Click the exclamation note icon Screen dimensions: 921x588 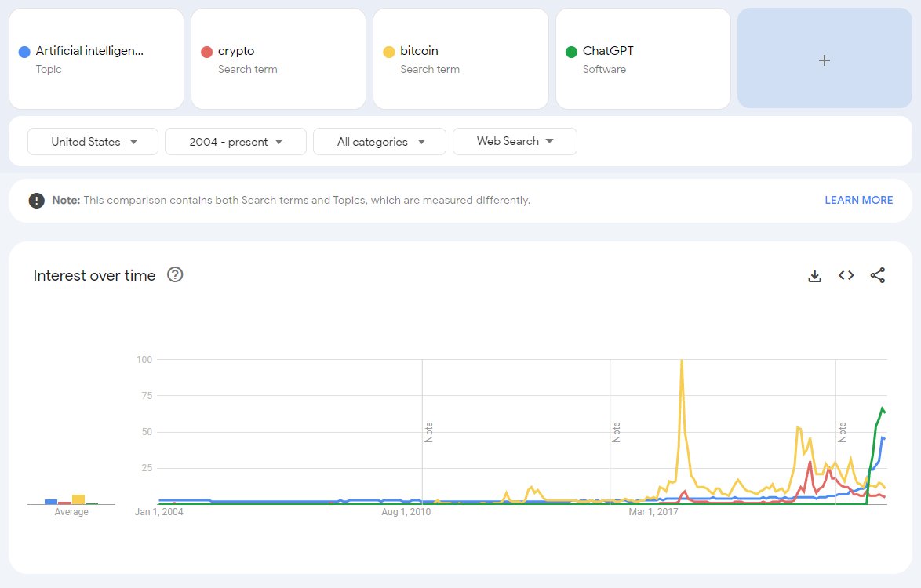(x=36, y=201)
